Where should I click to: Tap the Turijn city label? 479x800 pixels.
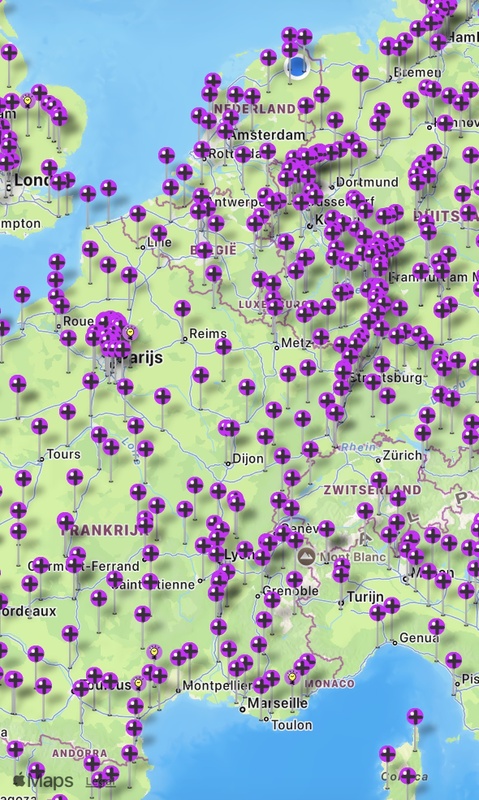click(365, 596)
